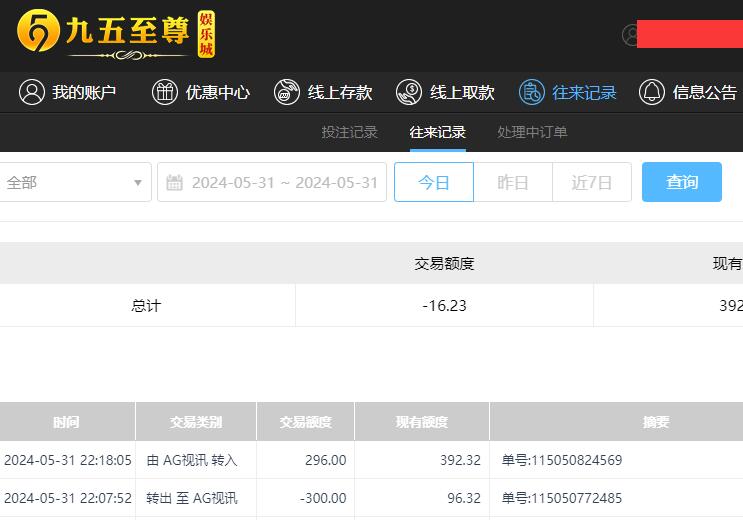Click the calendar icon in date field
This screenshot has width=743, height=520.
pyautogui.click(x=174, y=182)
